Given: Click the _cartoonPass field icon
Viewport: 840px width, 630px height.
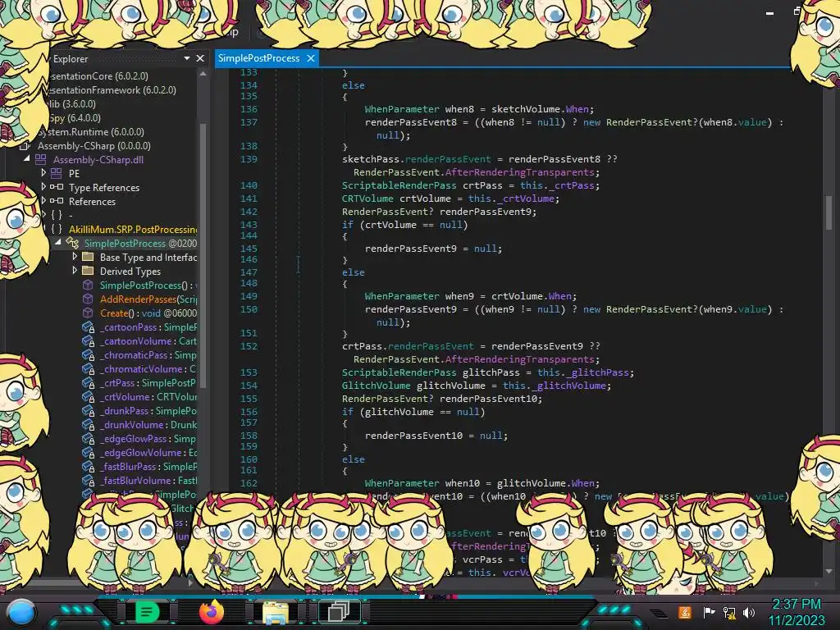Looking at the screenshot, I should click(88, 326).
